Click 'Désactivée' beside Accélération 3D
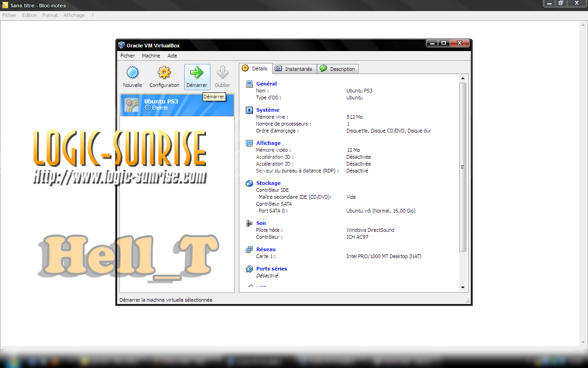This screenshot has height=368, width=588. pyautogui.click(x=359, y=157)
